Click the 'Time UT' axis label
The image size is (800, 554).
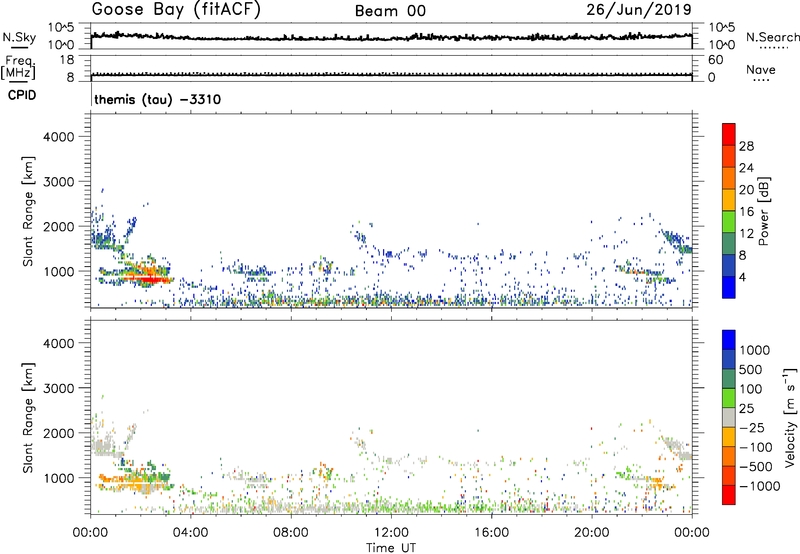(391, 548)
